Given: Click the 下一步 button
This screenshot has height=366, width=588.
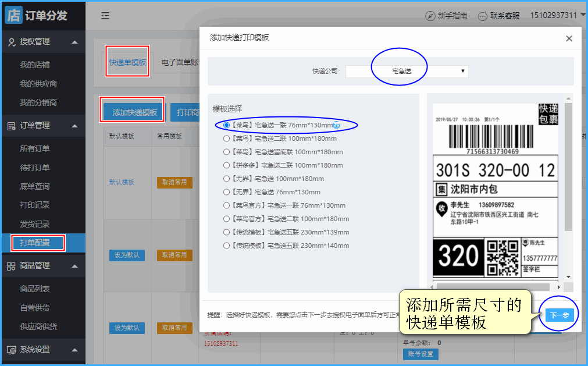Looking at the screenshot, I should click(560, 315).
